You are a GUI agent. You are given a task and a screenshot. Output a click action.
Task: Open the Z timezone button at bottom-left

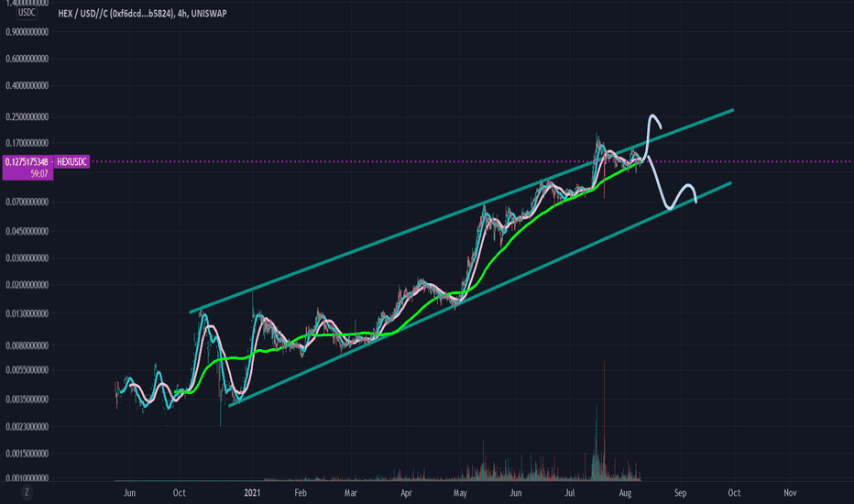(27, 493)
